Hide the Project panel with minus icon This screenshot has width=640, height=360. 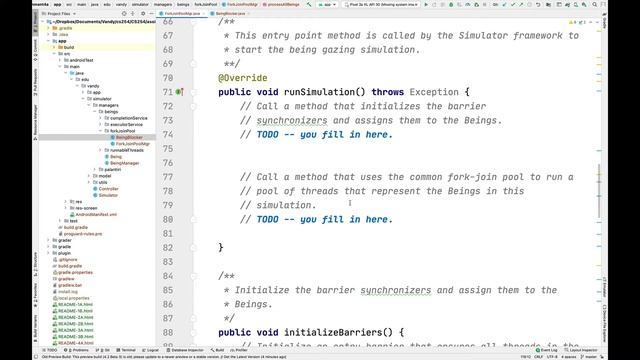tap(151, 13)
